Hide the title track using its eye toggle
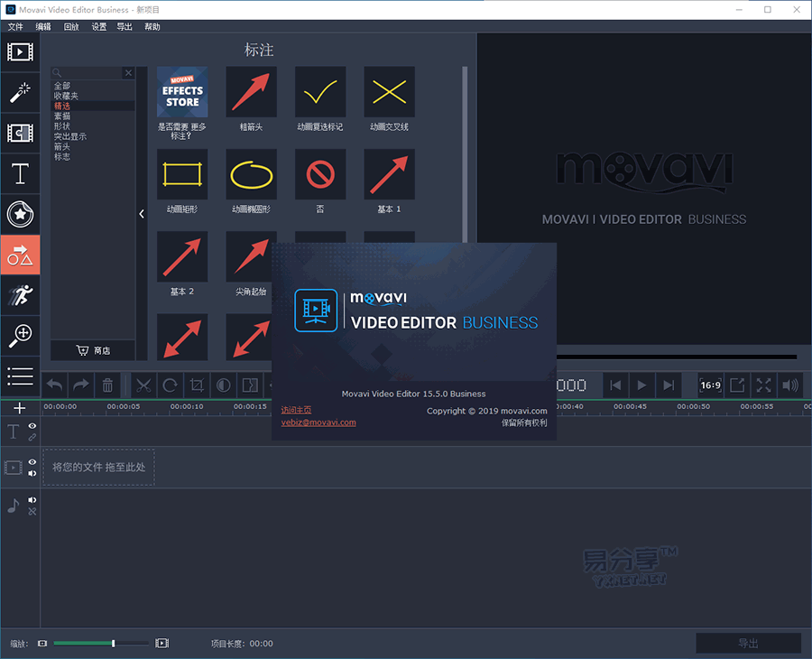This screenshot has height=659, width=812. pos(32,425)
